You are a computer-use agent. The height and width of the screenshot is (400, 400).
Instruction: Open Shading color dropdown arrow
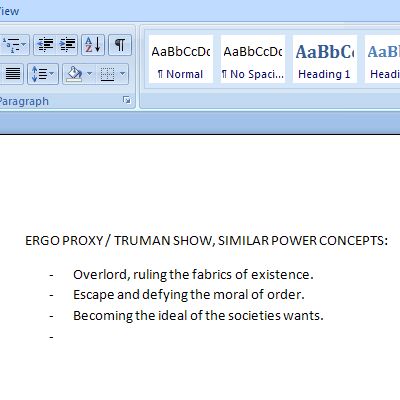[x=90, y=74]
